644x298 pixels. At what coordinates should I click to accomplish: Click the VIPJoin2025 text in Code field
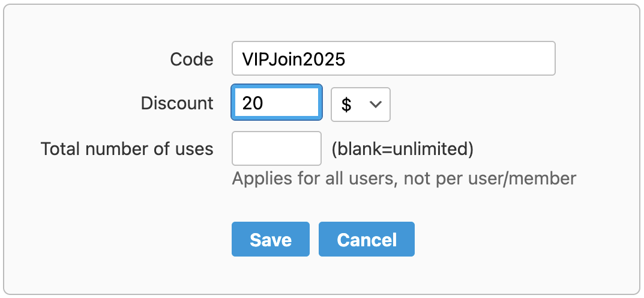[293, 59]
